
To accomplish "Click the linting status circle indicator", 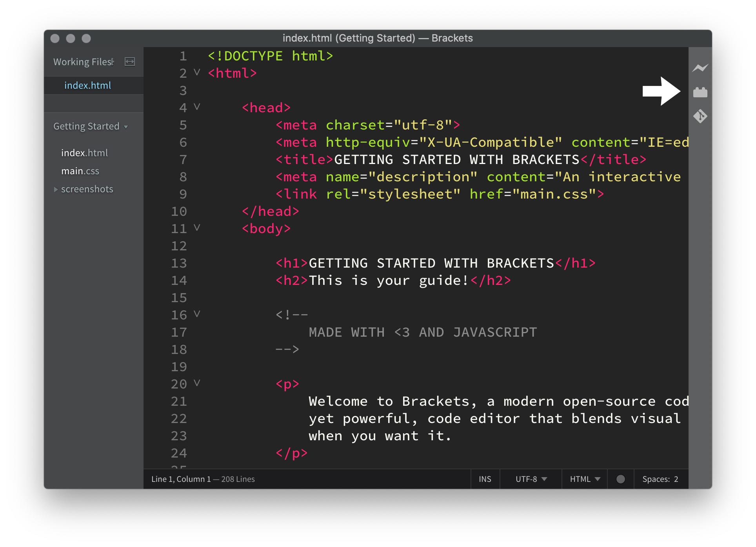I will point(620,479).
